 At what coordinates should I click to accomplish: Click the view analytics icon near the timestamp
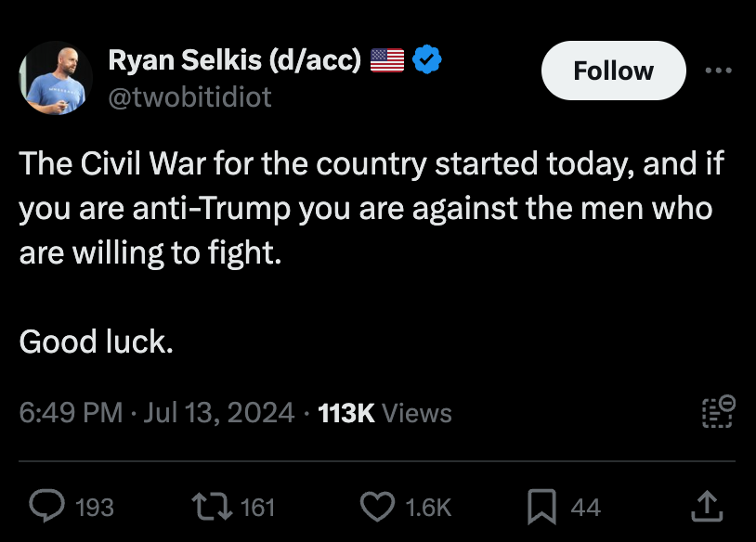pyautogui.click(x=718, y=412)
